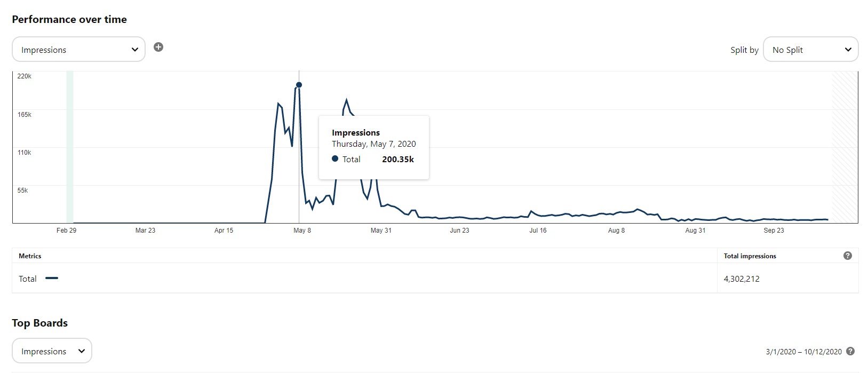
Task: Add another metric with the plus icon
Action: (158, 47)
